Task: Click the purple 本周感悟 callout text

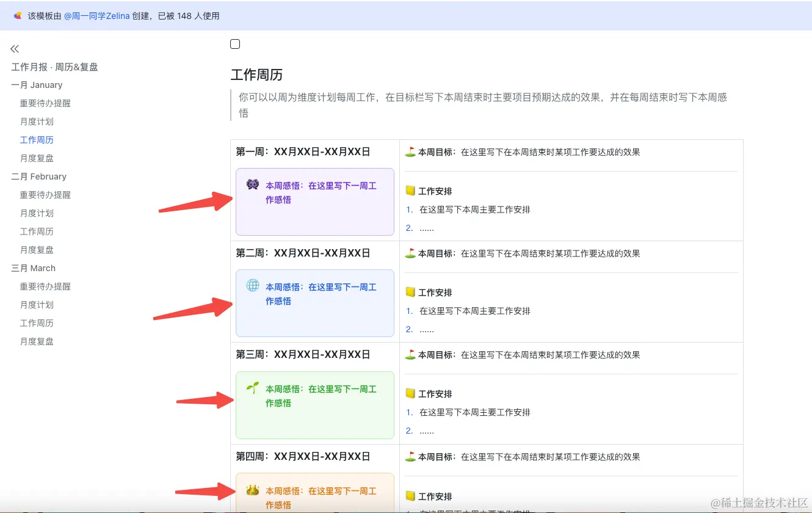Action: [x=321, y=192]
